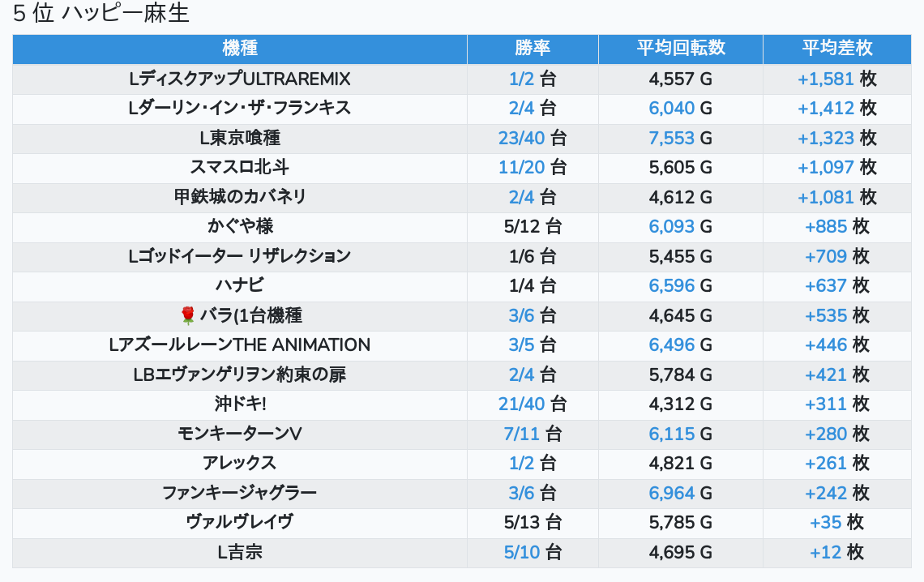Select the モンキーターンV row name
This screenshot has width=924, height=582.
pos(240,434)
